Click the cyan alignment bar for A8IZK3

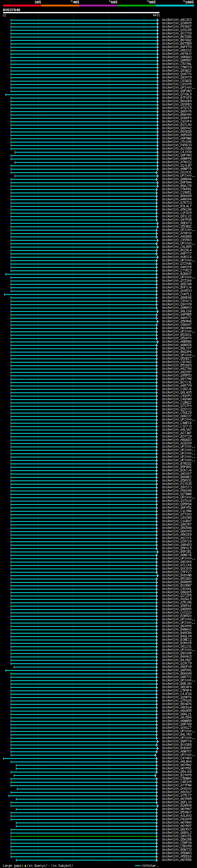84,20
